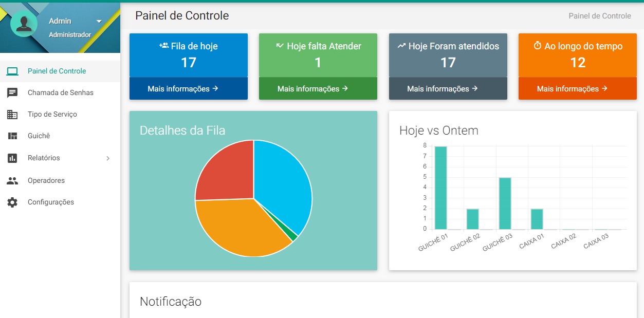Click the Painel de Controle laptop icon
Image resolution: width=644 pixels, height=318 pixels.
tap(12, 71)
